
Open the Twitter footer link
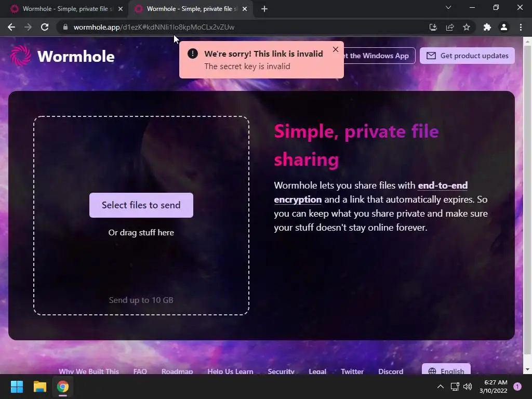point(352,371)
